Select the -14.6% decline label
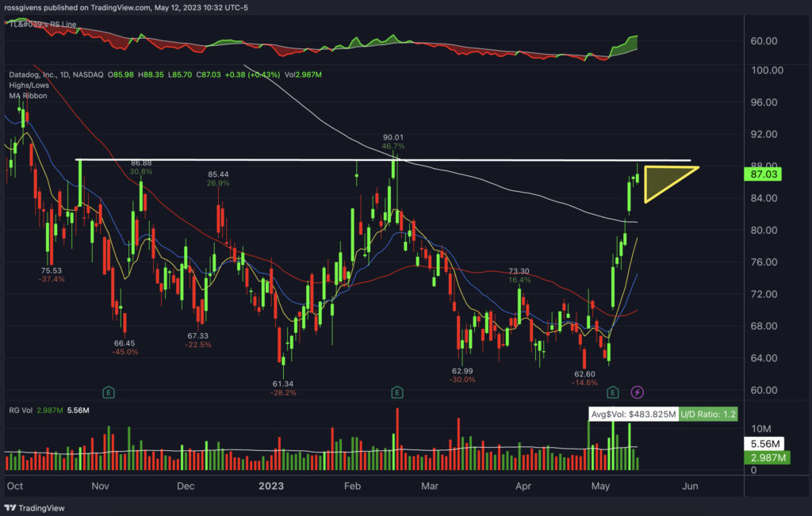 point(584,383)
